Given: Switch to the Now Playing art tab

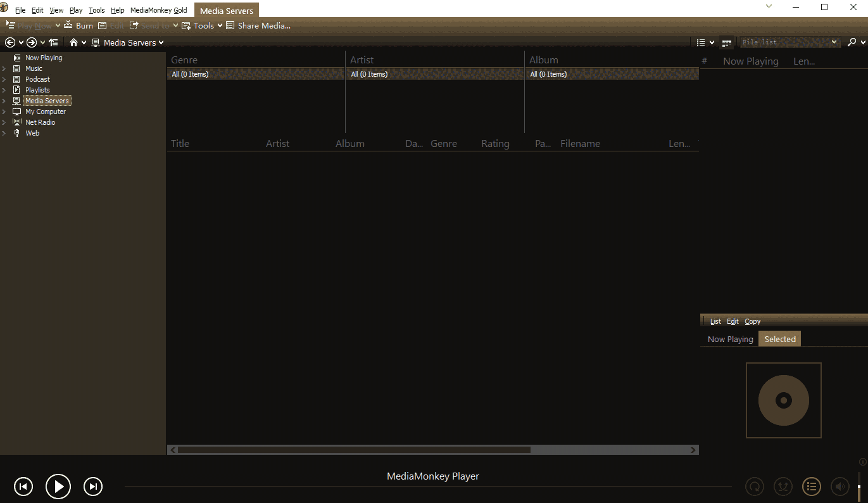Looking at the screenshot, I should click(730, 339).
